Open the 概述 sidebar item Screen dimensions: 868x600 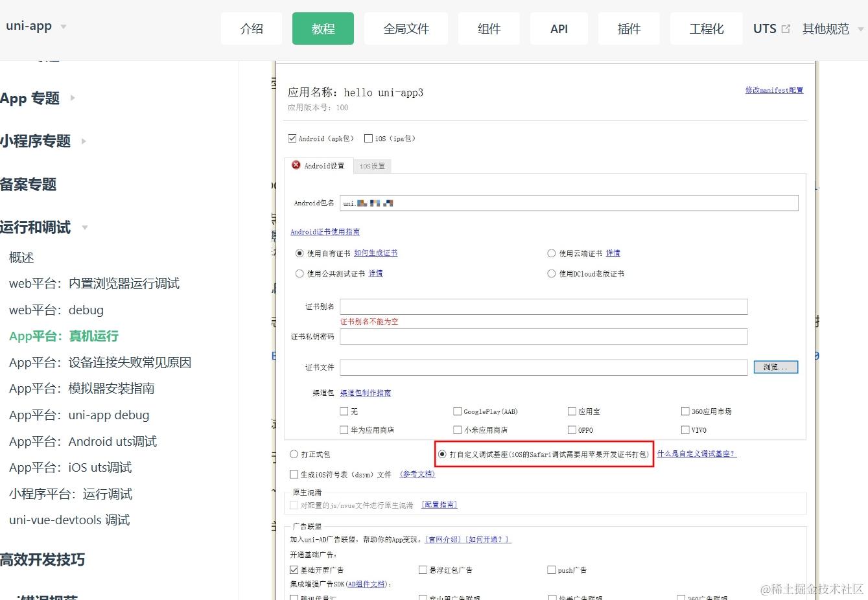pos(21,257)
